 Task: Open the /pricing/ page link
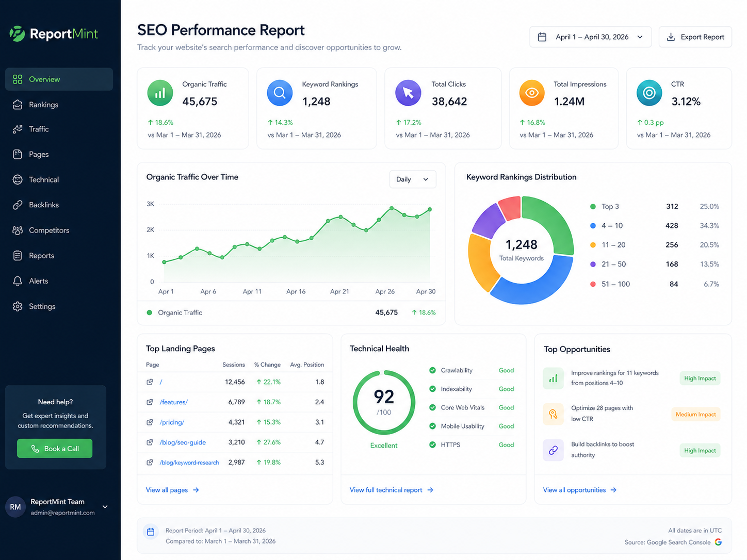[172, 422]
